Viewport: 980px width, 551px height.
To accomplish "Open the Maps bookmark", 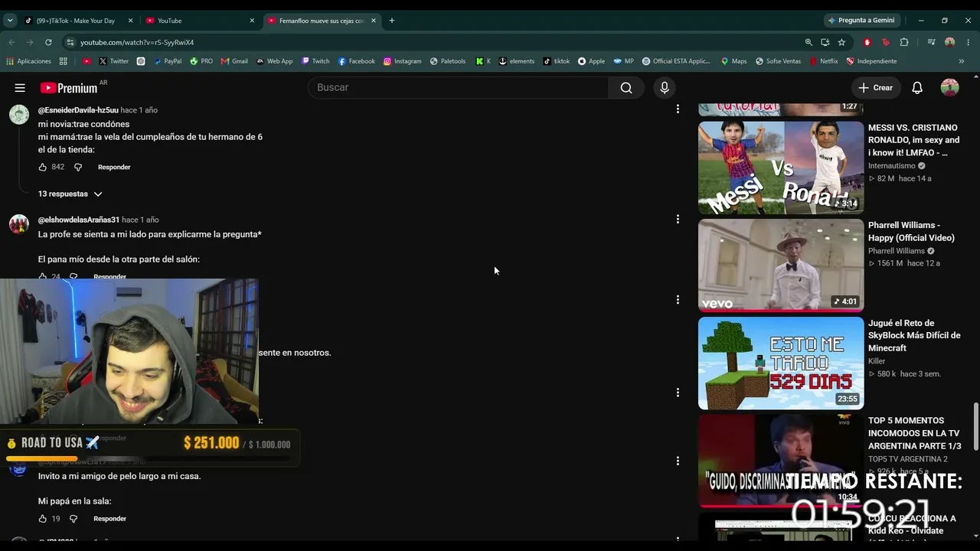I will point(733,61).
